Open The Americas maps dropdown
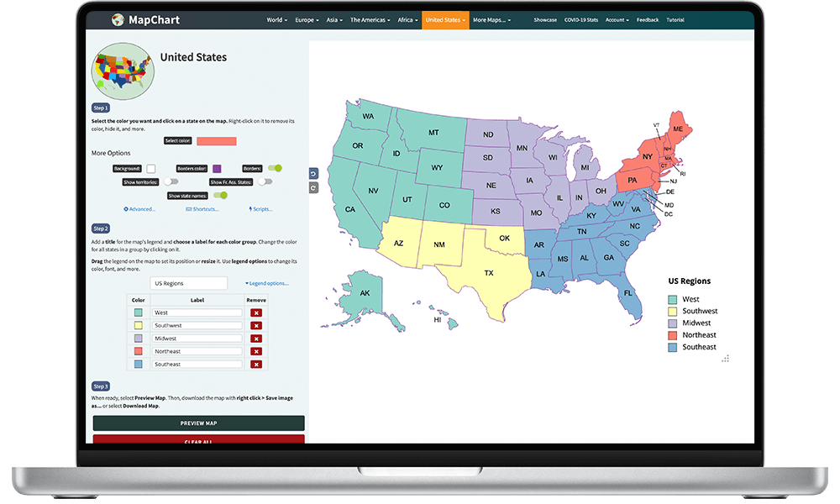This screenshot has width=840, height=504. pyautogui.click(x=370, y=20)
